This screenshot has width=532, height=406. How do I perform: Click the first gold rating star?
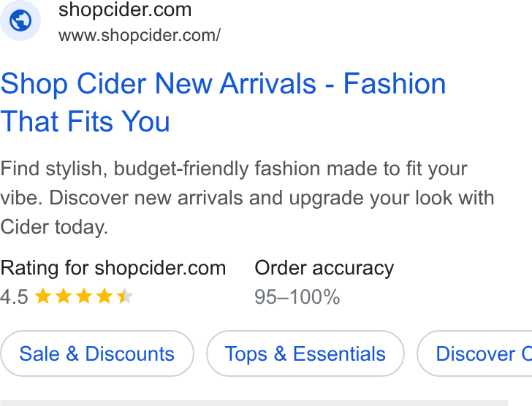tap(43, 296)
